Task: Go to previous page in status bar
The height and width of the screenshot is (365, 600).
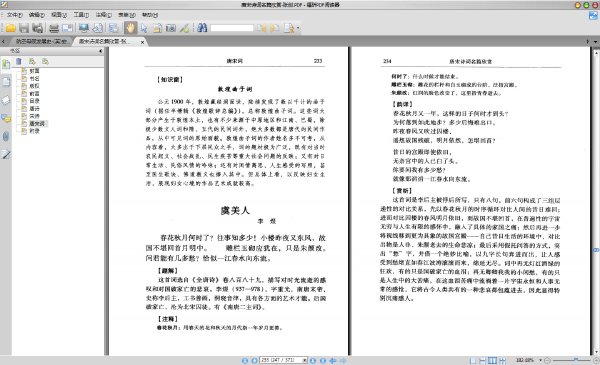Action: click(254, 360)
